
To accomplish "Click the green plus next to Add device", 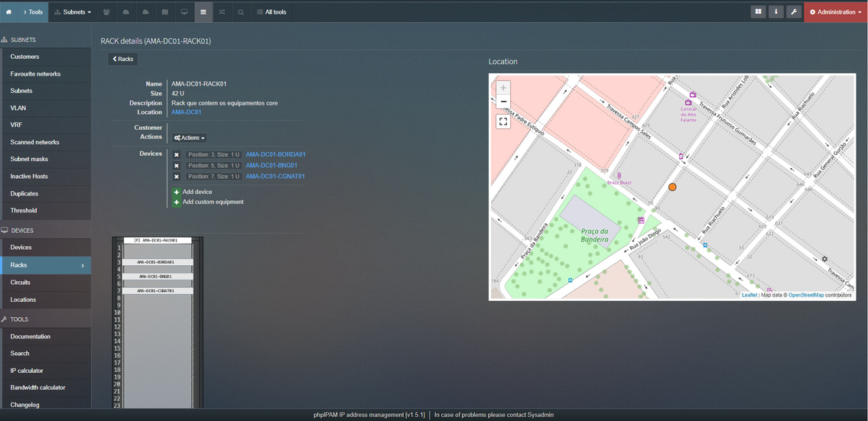I will coord(177,192).
